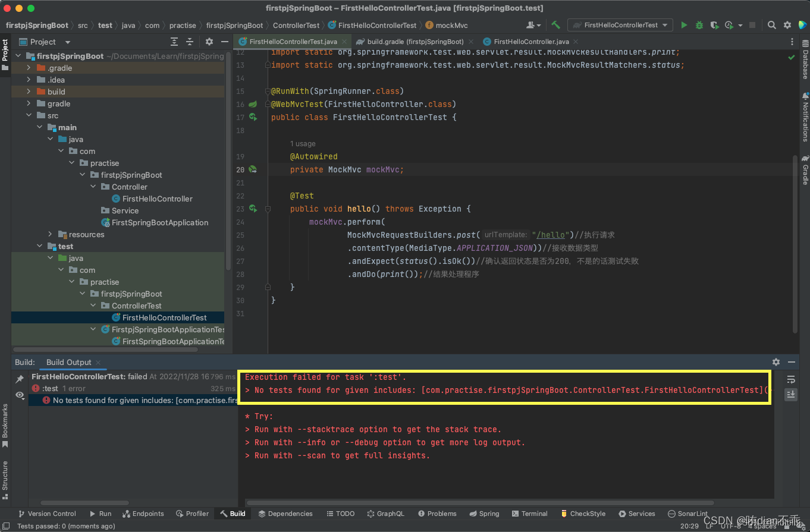Viewport: 810px width, 532px height.
Task: Toggle scroll to end in build output
Action: pyautogui.click(x=791, y=394)
